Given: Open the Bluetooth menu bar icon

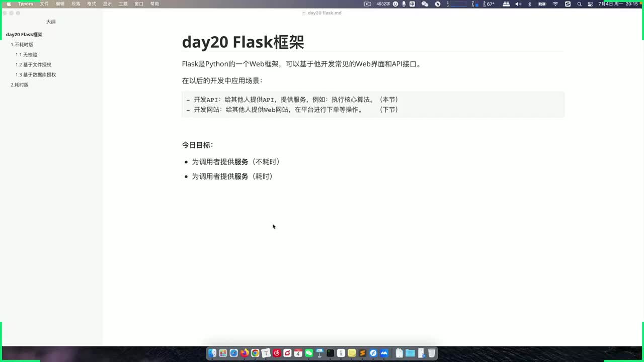Looking at the screenshot, I should 530,4.
